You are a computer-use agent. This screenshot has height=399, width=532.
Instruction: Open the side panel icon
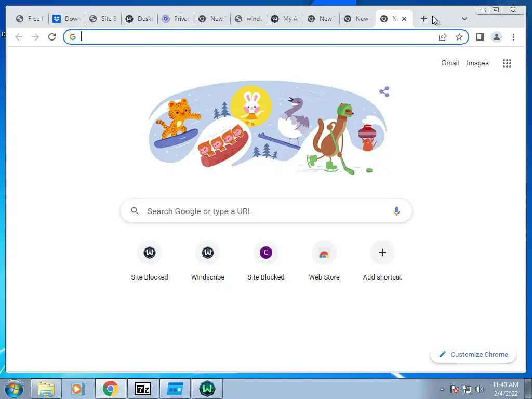click(x=480, y=37)
